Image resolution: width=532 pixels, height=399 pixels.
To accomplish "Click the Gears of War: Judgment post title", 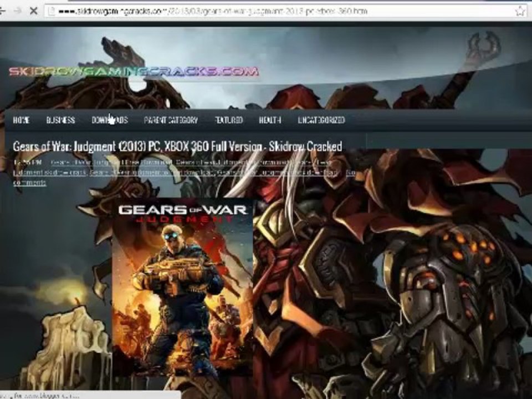I will pos(177,146).
